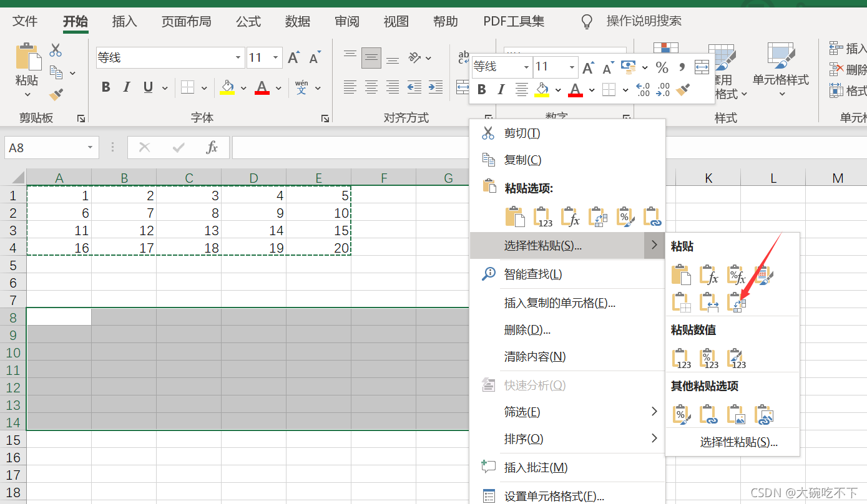The height and width of the screenshot is (504, 867).
Task: Toggle italic in the mini toolbar
Action: coord(501,90)
